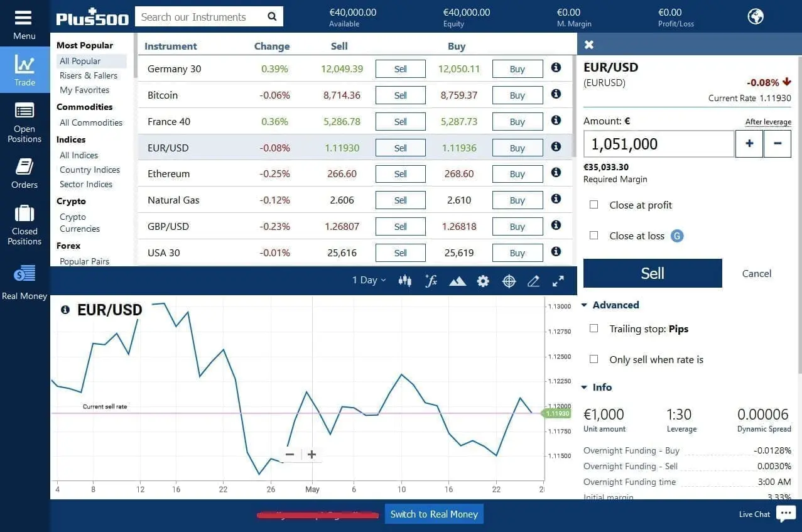Show info icon for Ethereum row
The width and height of the screenshot is (802, 532).
pos(556,172)
